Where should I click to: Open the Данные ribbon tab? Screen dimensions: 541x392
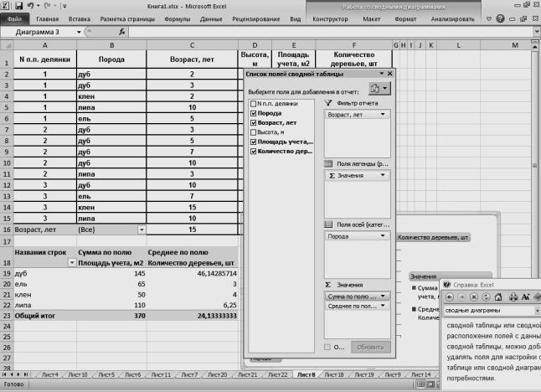click(211, 19)
